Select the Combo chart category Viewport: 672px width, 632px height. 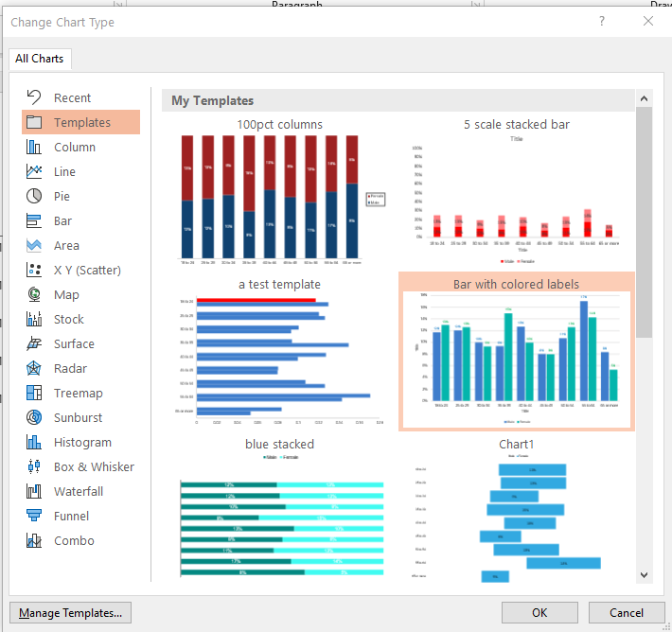(x=74, y=541)
